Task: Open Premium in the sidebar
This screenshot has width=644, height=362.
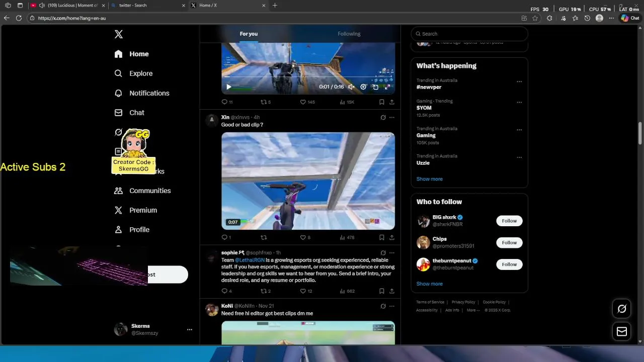Action: 135,210
